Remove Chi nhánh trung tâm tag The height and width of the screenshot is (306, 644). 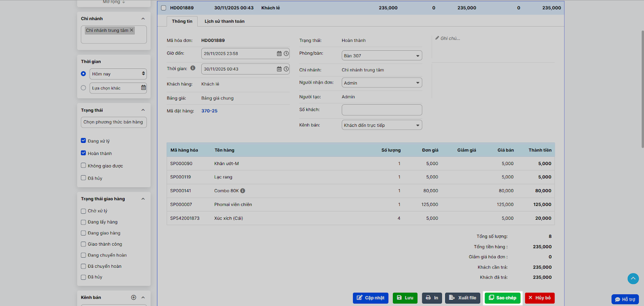pos(132,30)
